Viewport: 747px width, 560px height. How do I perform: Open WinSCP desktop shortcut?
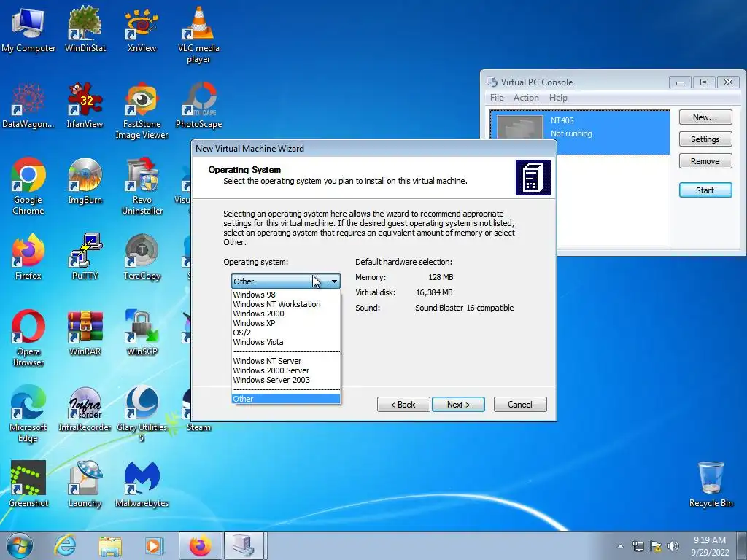142,333
